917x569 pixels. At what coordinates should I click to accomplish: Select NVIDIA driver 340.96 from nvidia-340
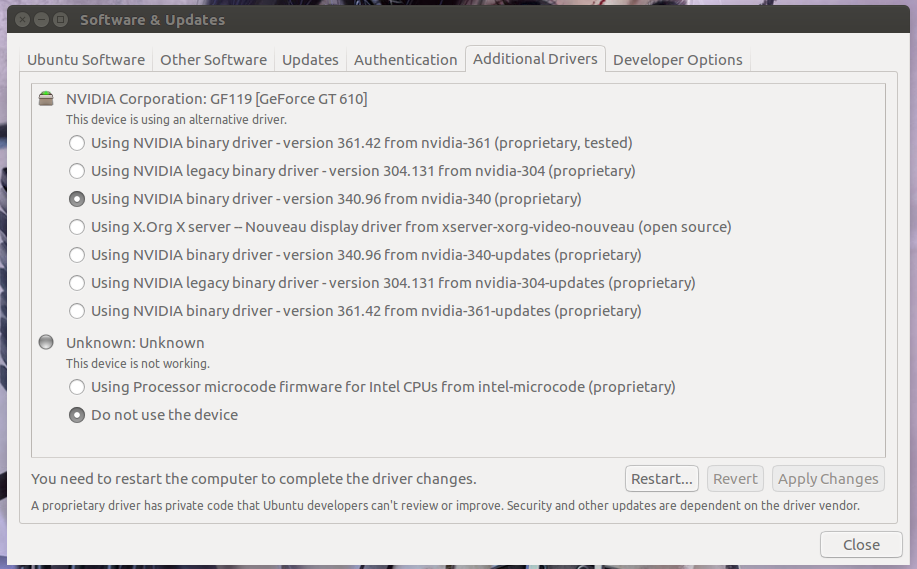point(77,199)
